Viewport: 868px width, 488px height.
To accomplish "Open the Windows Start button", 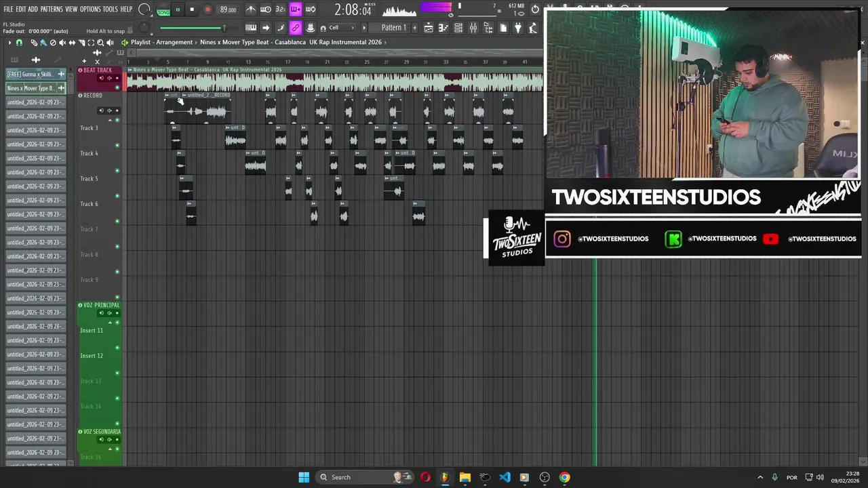I will pyautogui.click(x=304, y=477).
